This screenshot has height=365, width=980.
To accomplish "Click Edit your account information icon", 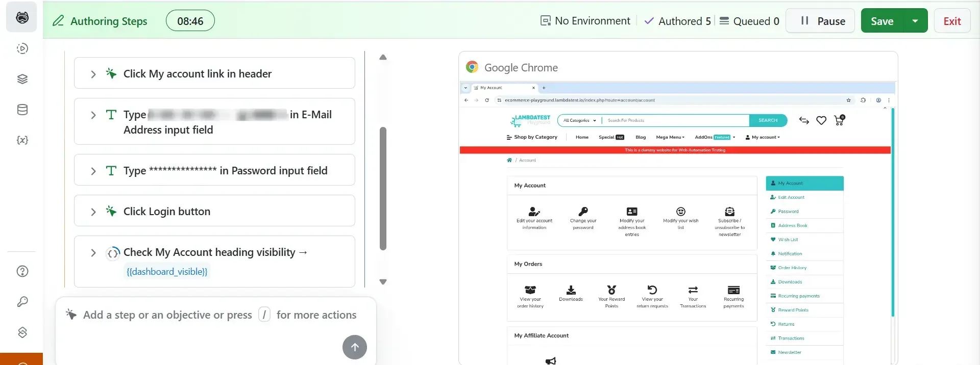I will click(534, 212).
